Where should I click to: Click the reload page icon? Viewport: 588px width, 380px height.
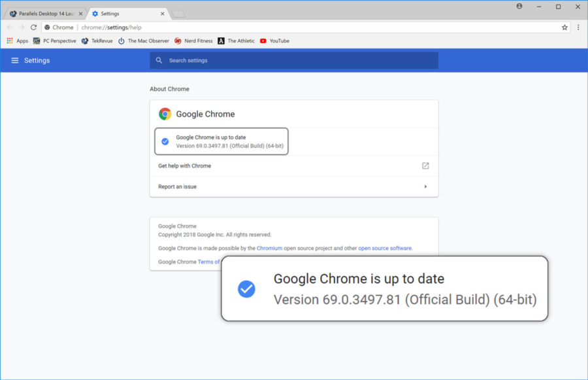click(x=34, y=27)
